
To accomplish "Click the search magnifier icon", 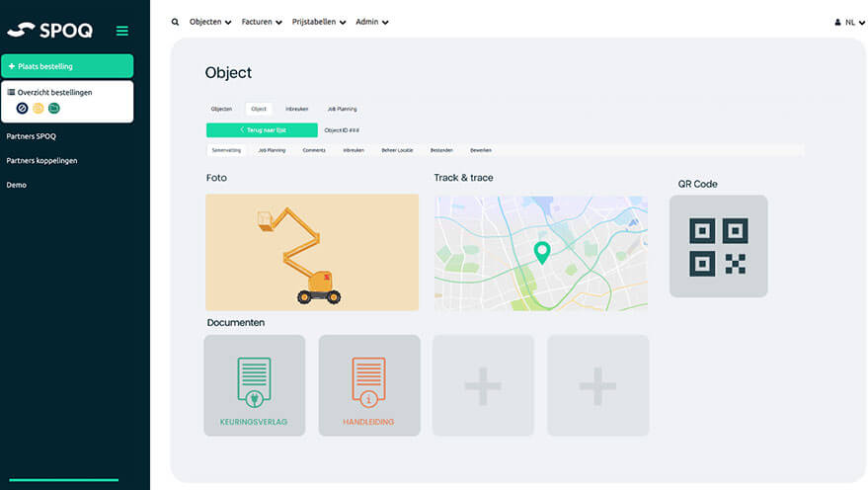I will click(x=176, y=22).
